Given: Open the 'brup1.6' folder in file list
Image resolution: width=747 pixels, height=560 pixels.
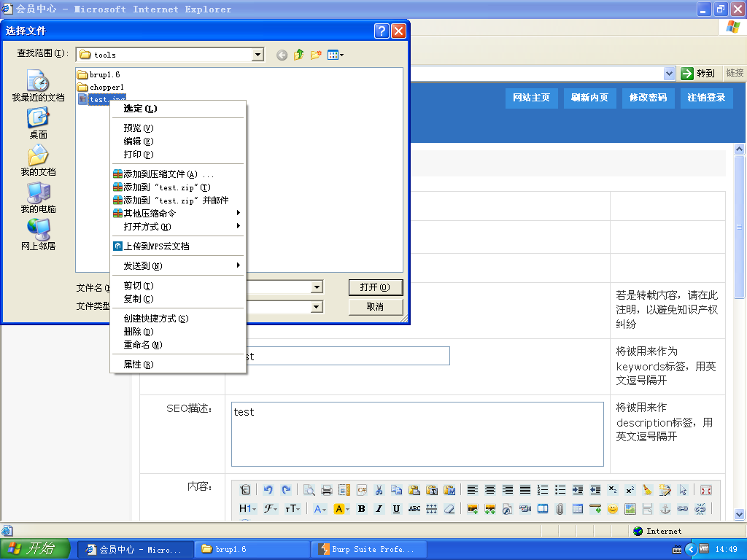Looking at the screenshot, I should pos(99,74).
